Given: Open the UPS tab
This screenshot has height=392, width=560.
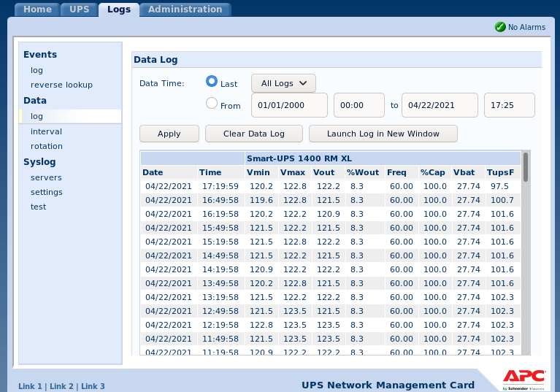Looking at the screenshot, I should (x=79, y=9).
